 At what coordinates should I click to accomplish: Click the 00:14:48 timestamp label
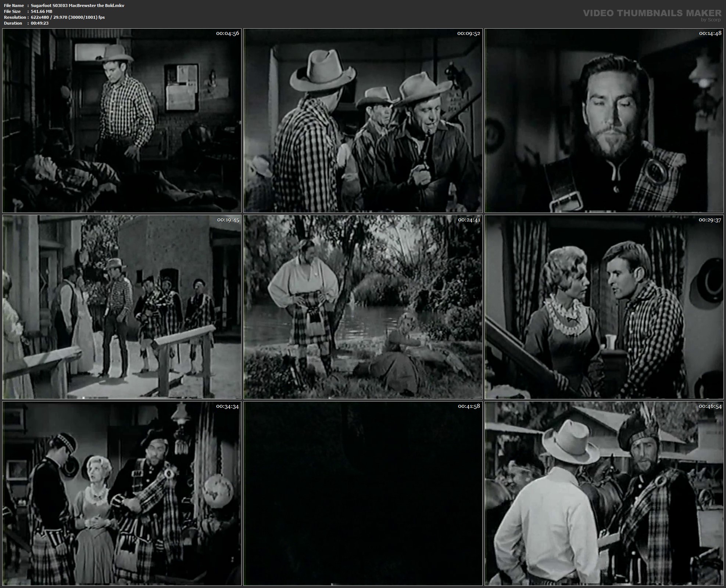click(x=710, y=33)
